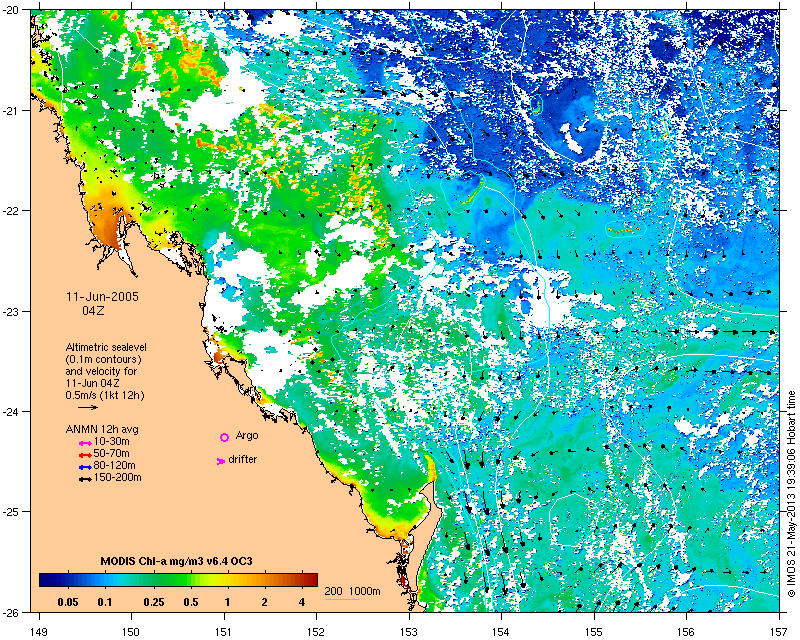The width and height of the screenshot is (800, 640).
Task: Click the magenta drifter legend symbol
Action: pyautogui.click(x=221, y=461)
